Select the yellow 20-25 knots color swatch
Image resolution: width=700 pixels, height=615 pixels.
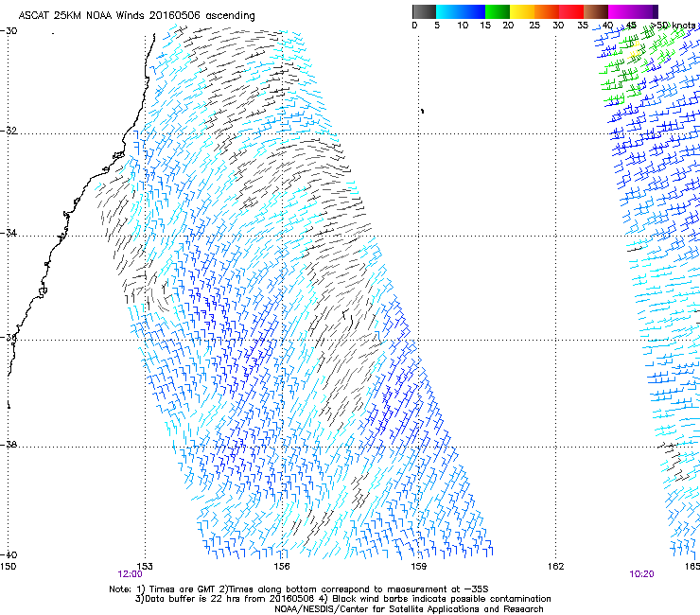tap(522, 11)
